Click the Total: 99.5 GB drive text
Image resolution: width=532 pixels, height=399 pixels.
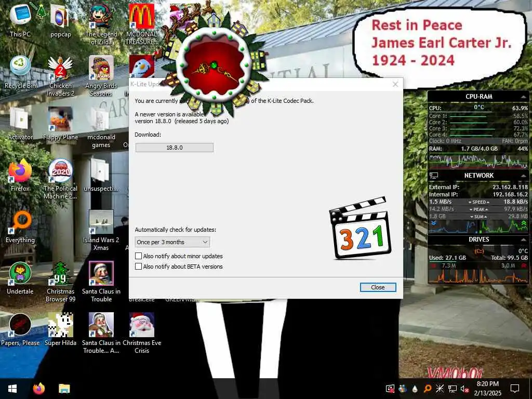(509, 258)
